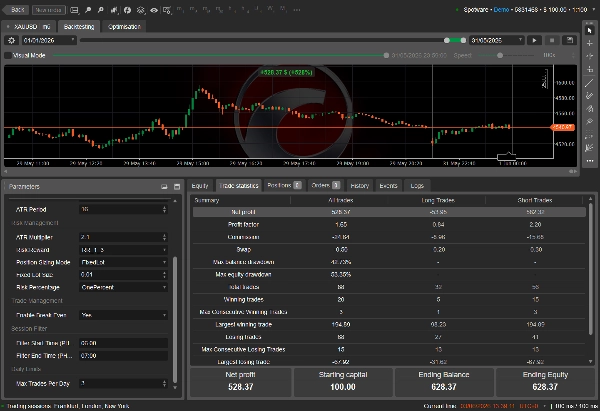
Task: Click the backtest date range right handle
Action: click(463, 40)
